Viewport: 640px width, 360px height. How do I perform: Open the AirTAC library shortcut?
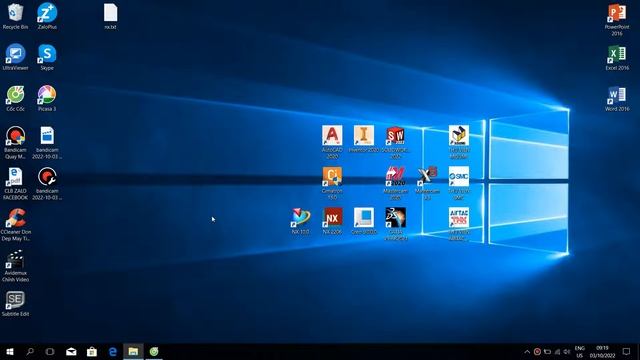pos(459,224)
